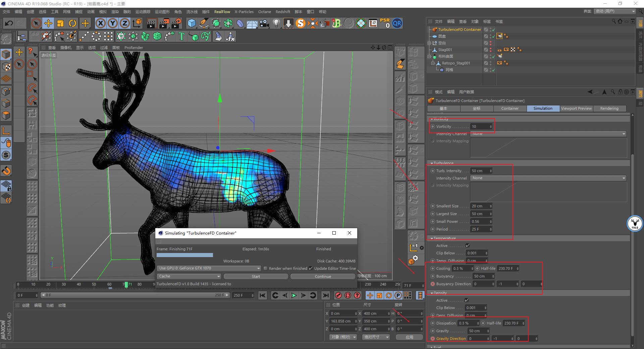Select the Scale tool in the toolbar
Screen dimensions: 644x349
tap(60, 23)
